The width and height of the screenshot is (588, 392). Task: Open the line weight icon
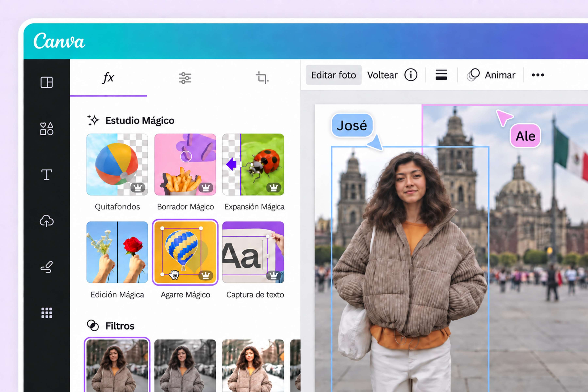tap(441, 75)
